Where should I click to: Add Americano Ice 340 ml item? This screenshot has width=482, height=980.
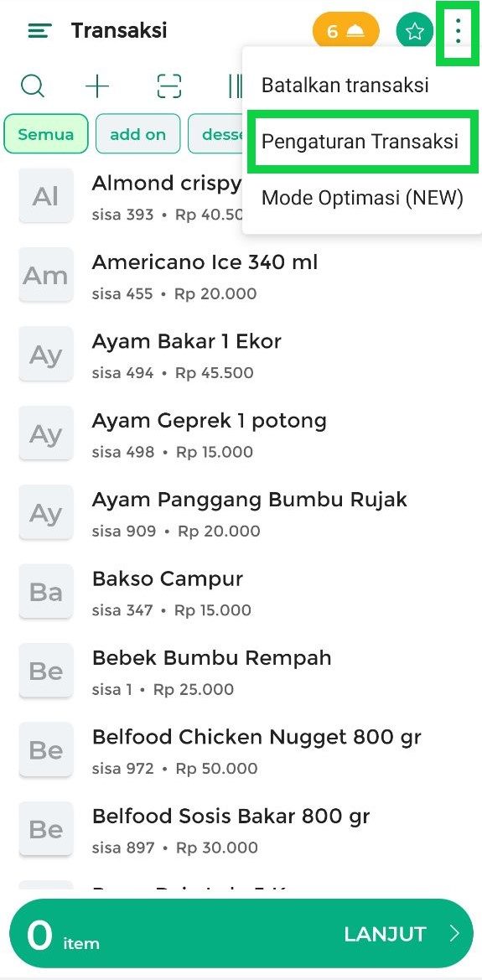click(241, 275)
